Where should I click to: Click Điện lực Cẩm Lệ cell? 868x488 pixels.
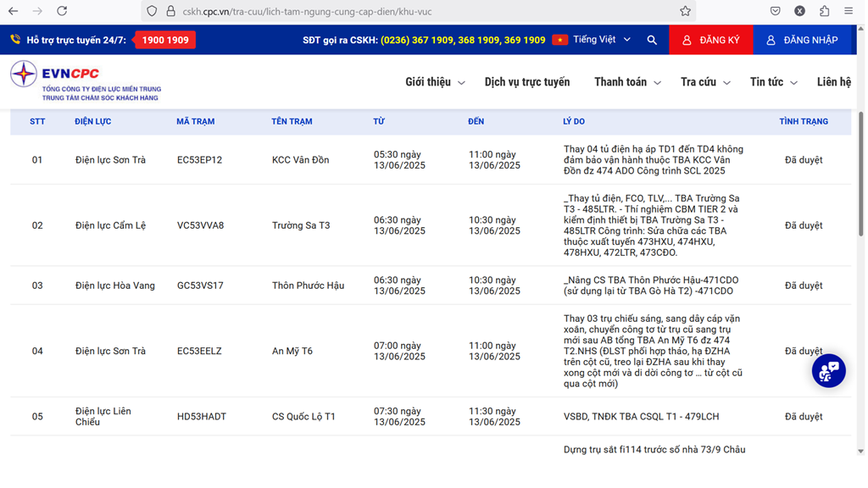point(111,225)
